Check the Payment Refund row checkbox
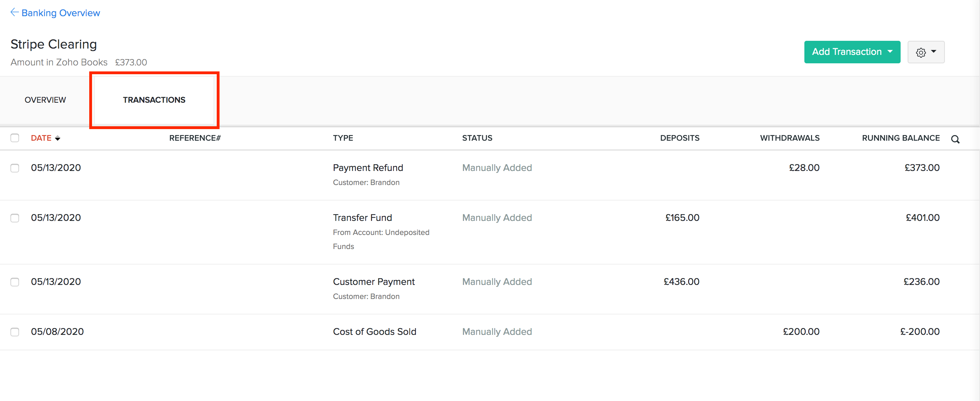Viewport: 980px width, 401px height. [x=14, y=168]
